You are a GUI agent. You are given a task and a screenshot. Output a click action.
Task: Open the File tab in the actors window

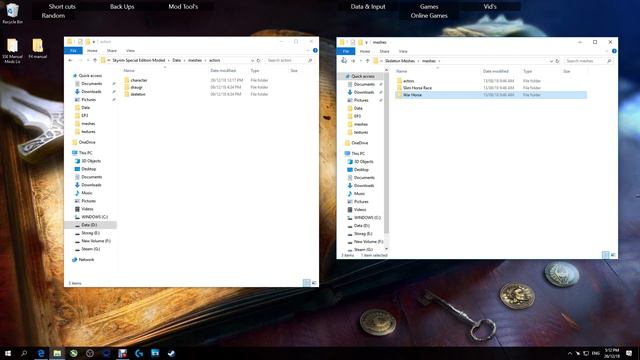click(x=73, y=51)
